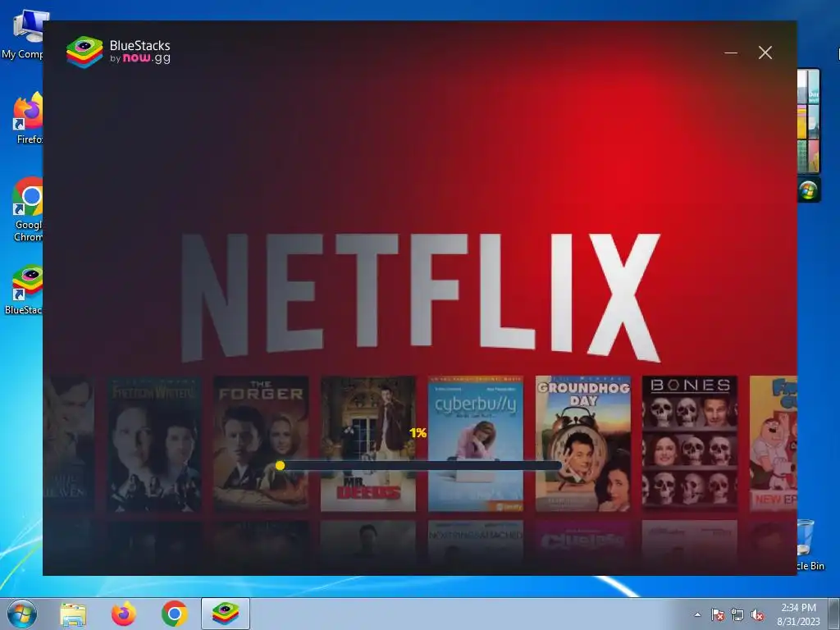840x630 pixels.
Task: Open the Recycle Bin on desktop
Action: point(809,544)
